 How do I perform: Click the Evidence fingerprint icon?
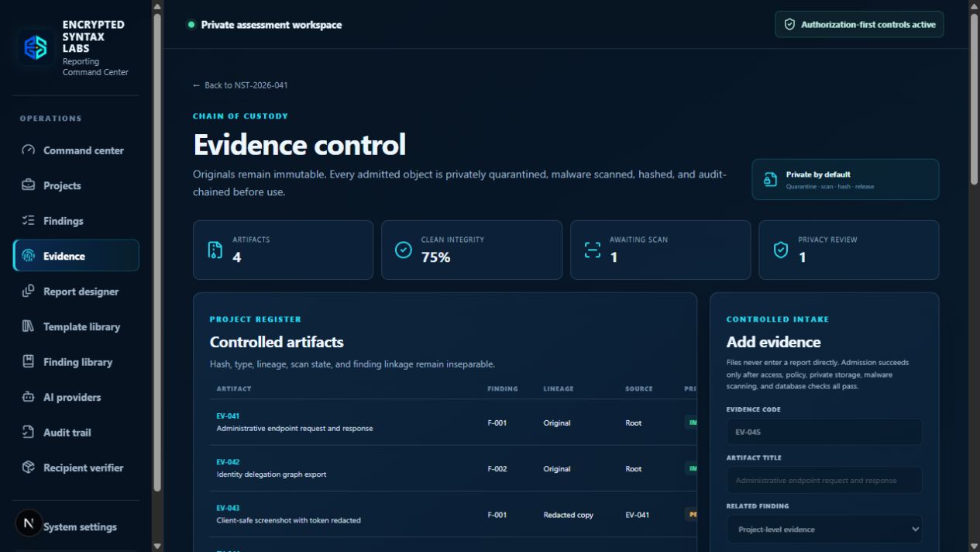click(29, 256)
